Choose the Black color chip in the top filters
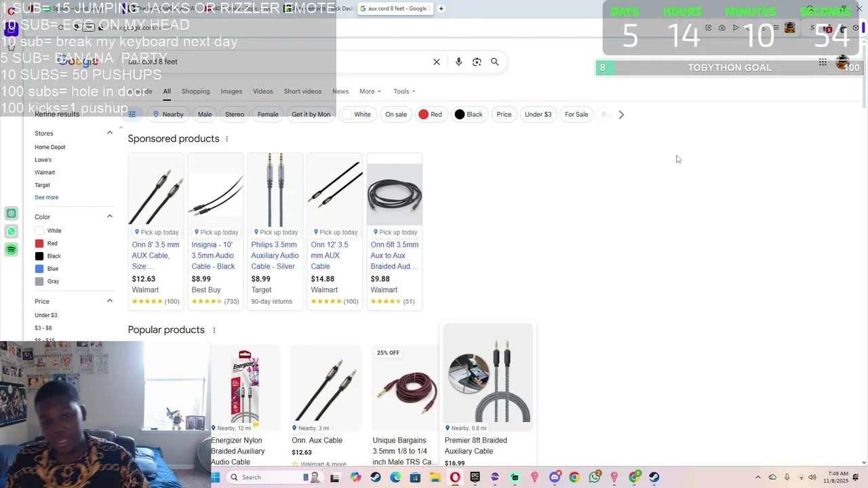 point(469,115)
